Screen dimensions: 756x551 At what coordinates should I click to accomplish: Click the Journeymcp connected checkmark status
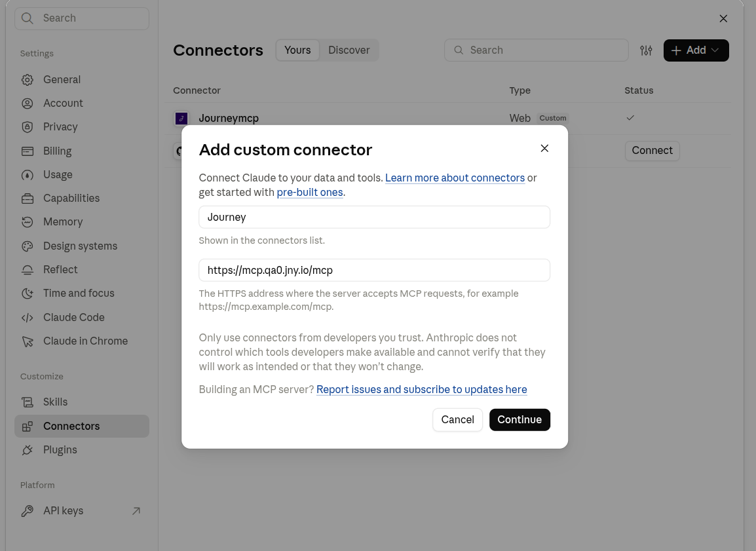coord(630,118)
